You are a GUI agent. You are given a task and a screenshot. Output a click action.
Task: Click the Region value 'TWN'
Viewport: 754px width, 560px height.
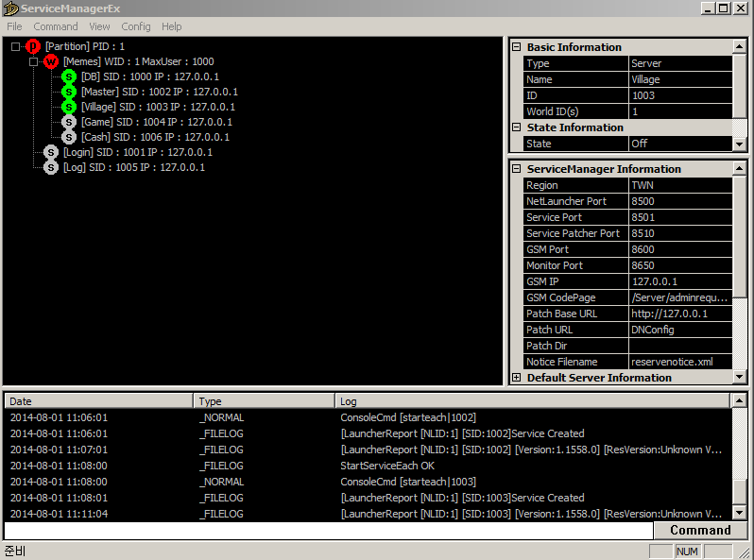click(x=680, y=185)
